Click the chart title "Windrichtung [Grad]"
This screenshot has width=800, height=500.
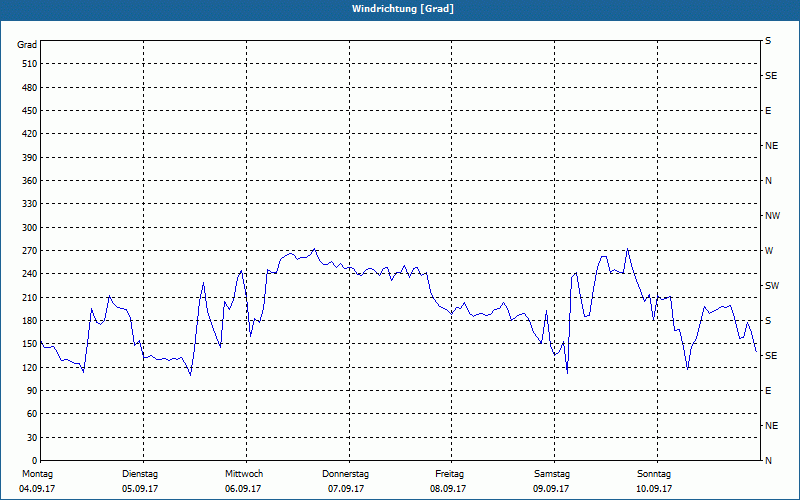[x=403, y=9]
